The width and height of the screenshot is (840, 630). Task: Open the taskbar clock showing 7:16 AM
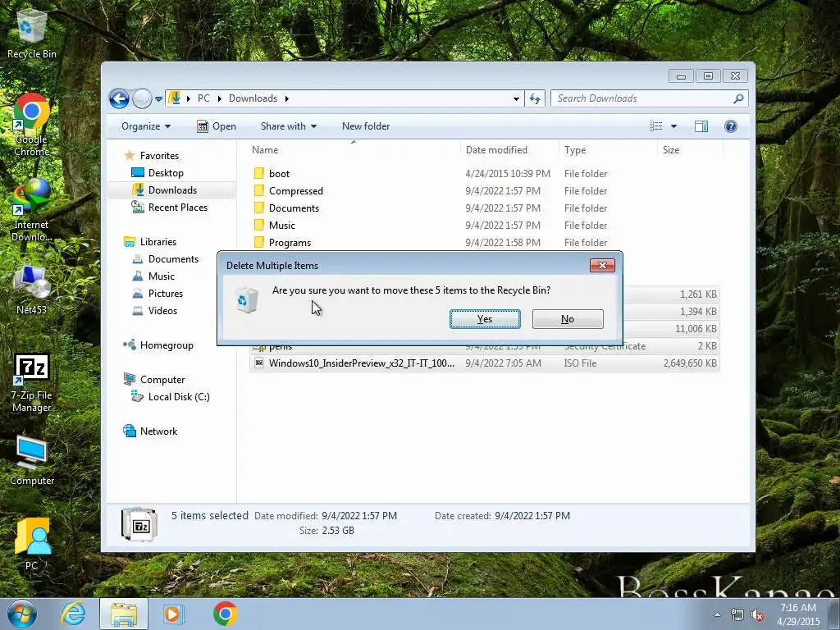pyautogui.click(x=798, y=614)
